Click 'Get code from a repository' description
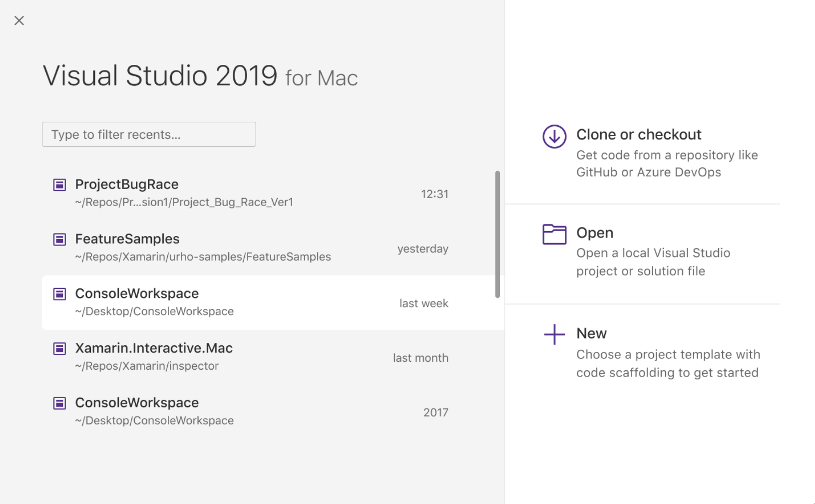The image size is (815, 504). point(667,164)
